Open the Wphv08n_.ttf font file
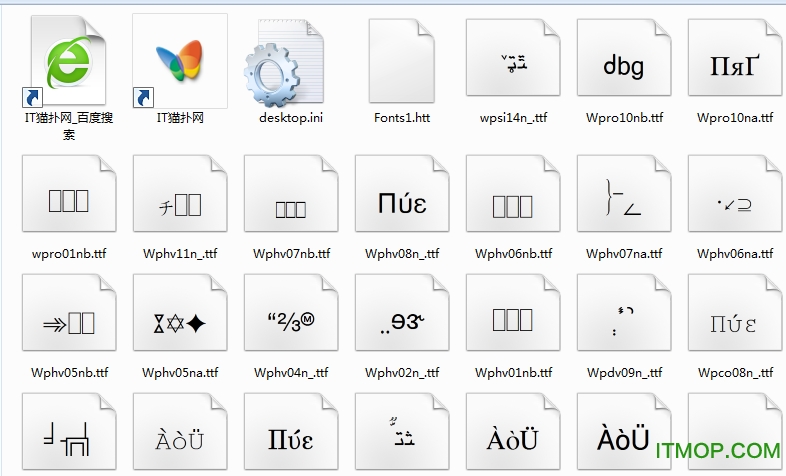Image resolution: width=786 pixels, height=476 pixels. click(x=402, y=198)
